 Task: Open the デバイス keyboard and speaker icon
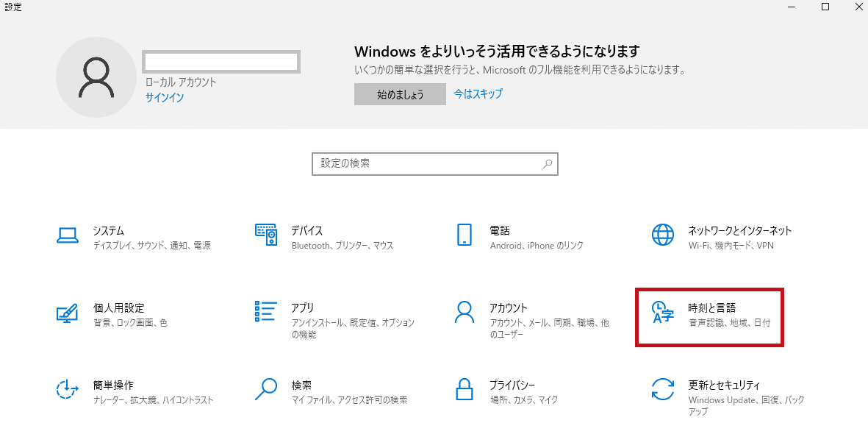point(266,235)
